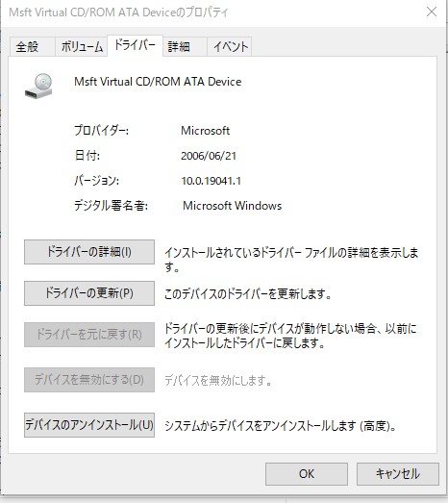Click the greyed text デバイスを無効にします。
The image size is (448, 503).
coord(218,381)
